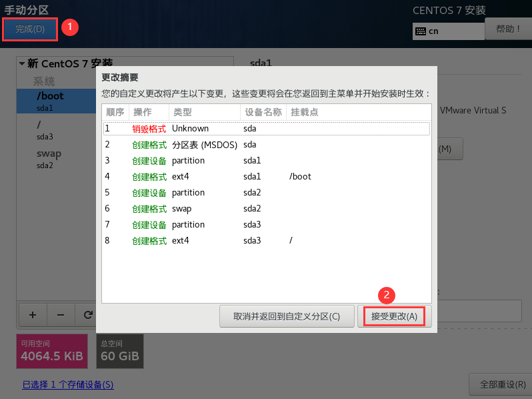The height and width of the screenshot is (399, 532).
Task: Click the 可用空间 4064.5 KiB box
Action: pyautogui.click(x=52, y=351)
